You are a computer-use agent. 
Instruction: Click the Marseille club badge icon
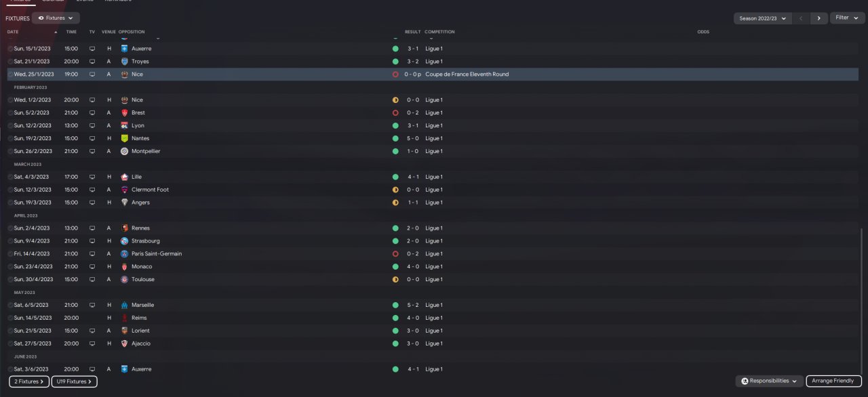(125, 305)
